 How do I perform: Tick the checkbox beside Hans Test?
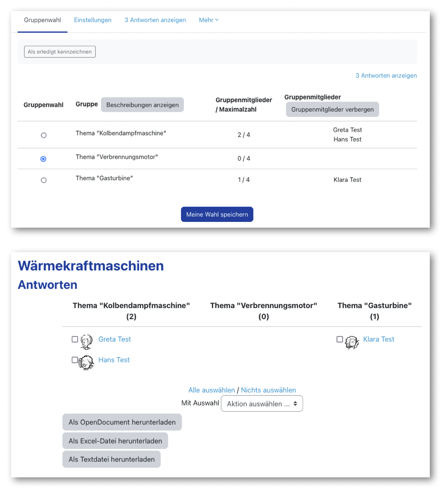74,360
